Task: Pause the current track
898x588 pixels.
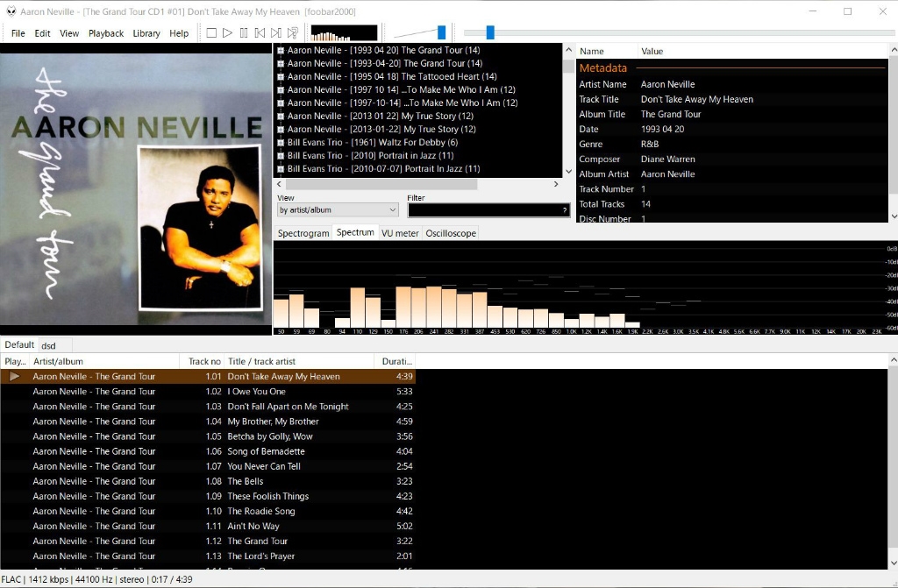Action: point(244,33)
